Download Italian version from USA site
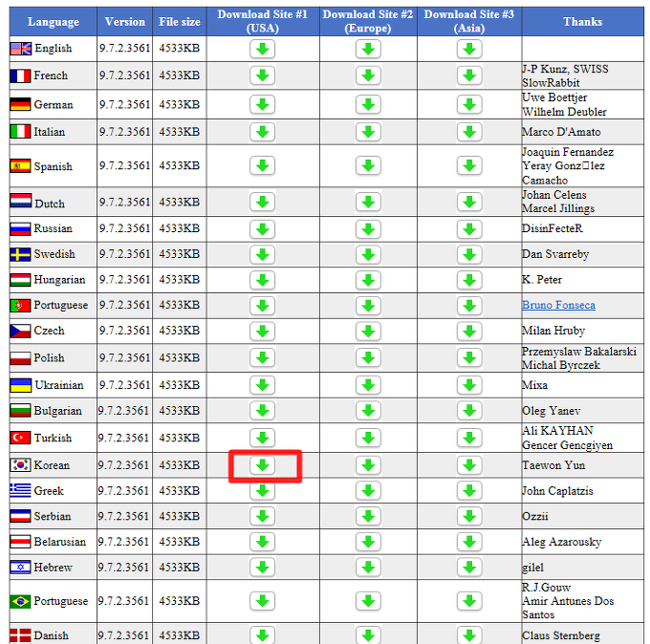The height and width of the screenshot is (644, 650). click(263, 132)
